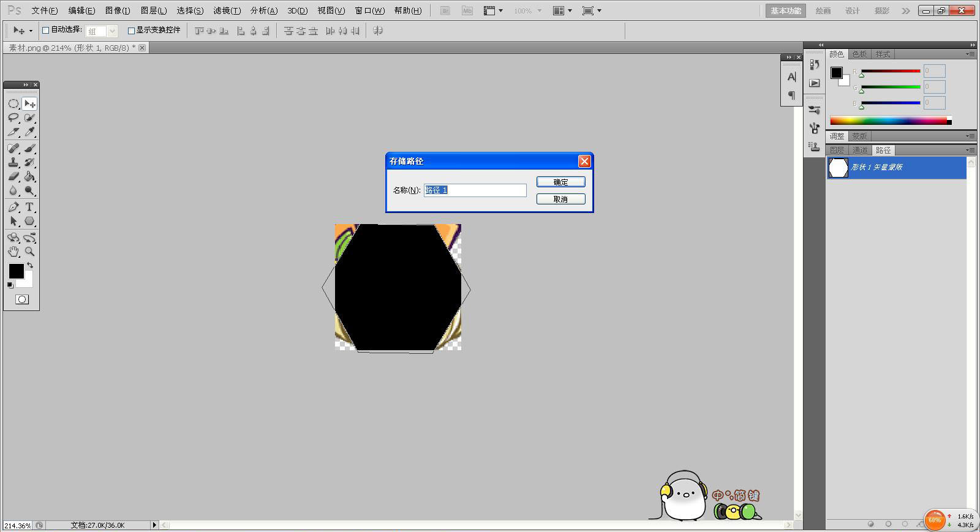Click the 名称 path name field
Viewport: 980px width, 532px height.
475,190
